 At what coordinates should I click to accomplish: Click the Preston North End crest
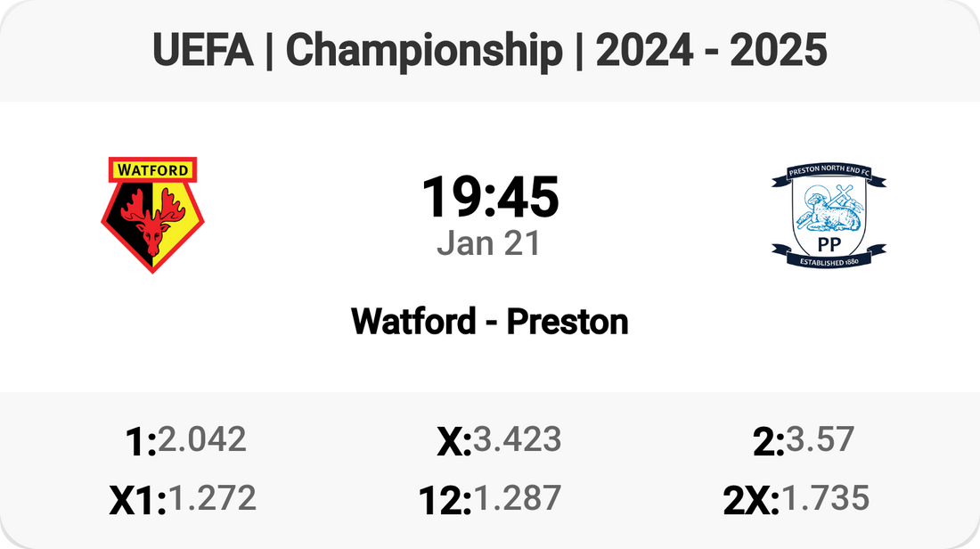829,215
